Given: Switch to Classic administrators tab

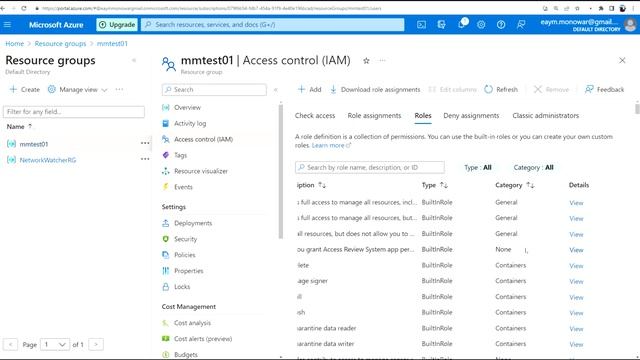Looking at the screenshot, I should [x=545, y=116].
